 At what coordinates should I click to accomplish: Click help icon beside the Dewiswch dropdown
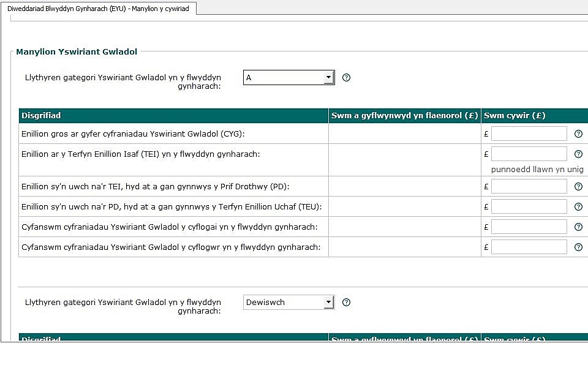tap(346, 303)
